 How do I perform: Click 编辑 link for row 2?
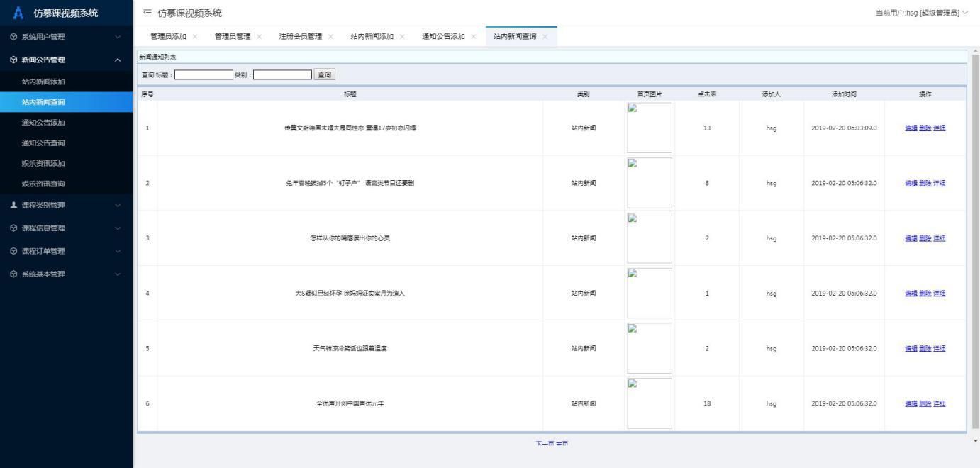pos(911,183)
